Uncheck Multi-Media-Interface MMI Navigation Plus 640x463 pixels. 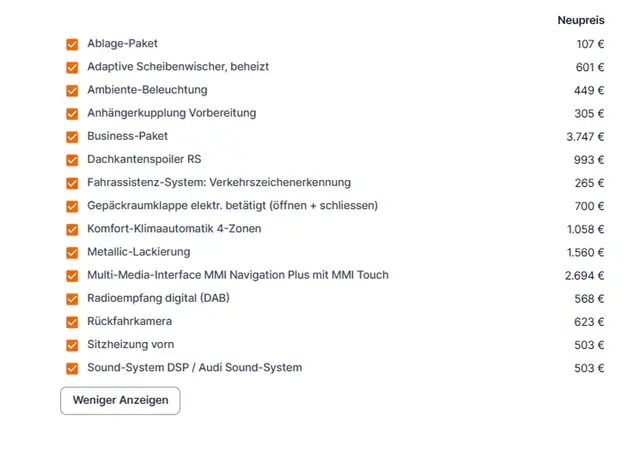pyautogui.click(x=72, y=275)
